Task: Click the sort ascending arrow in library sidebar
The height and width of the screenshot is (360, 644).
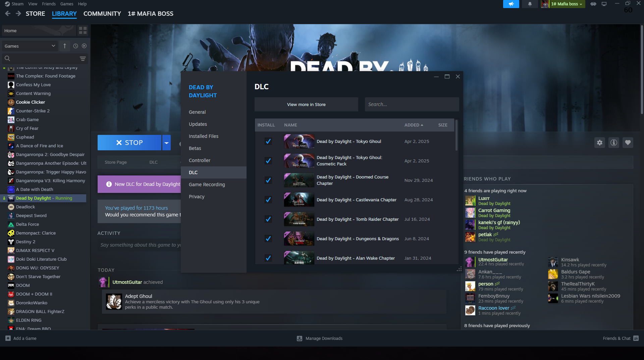Action: point(65,46)
